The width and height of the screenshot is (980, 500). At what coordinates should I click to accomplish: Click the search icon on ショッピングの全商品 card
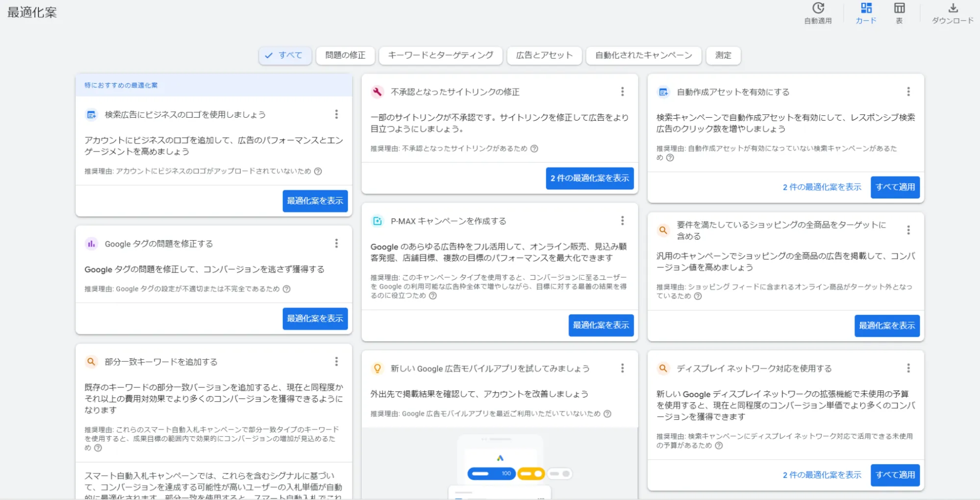pos(663,230)
